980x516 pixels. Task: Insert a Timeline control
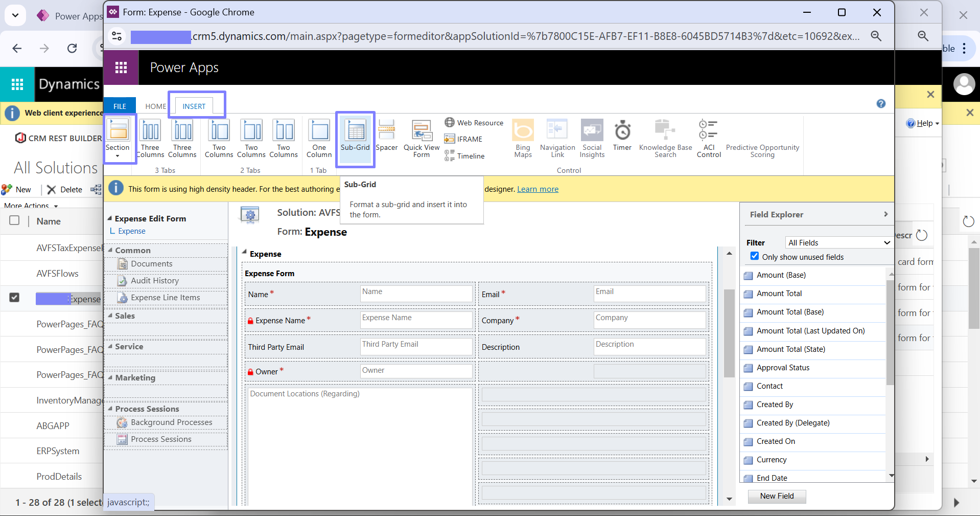(x=464, y=156)
